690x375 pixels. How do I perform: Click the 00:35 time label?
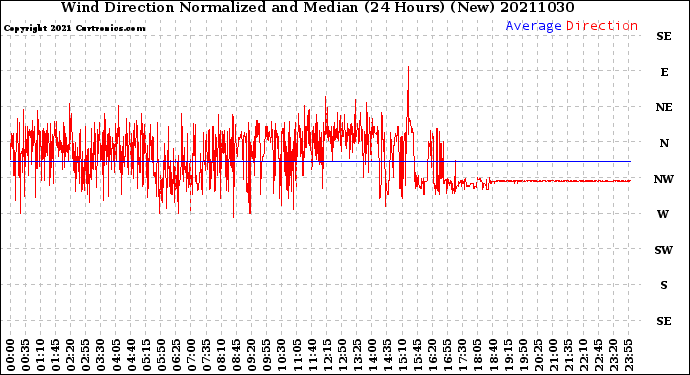26,355
